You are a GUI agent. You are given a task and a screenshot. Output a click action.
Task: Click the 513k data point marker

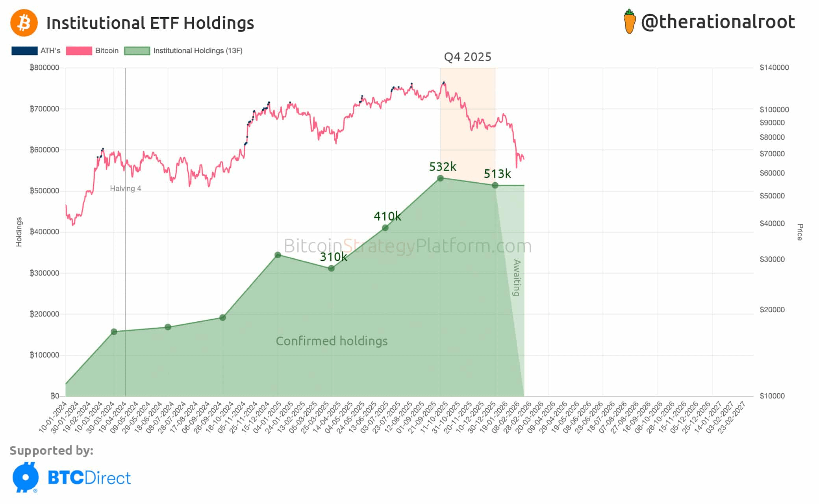click(x=495, y=185)
